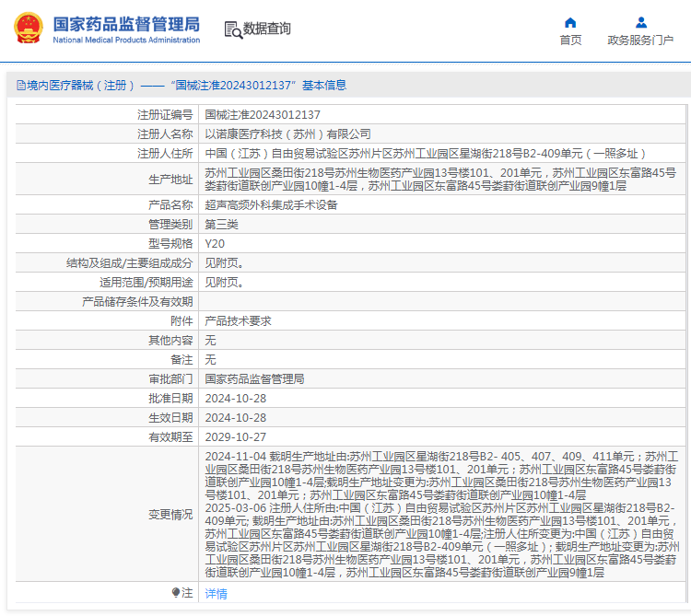Click the 产品技术要求 value

pos(238,321)
